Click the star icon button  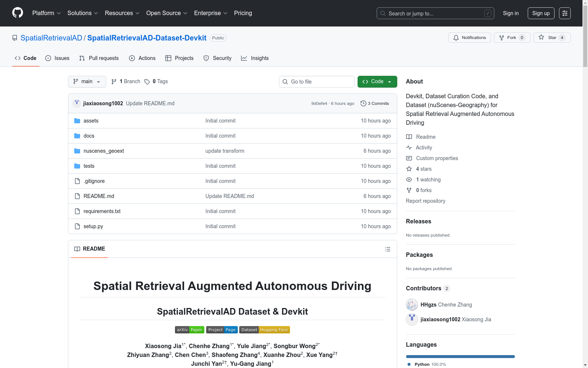(x=552, y=38)
